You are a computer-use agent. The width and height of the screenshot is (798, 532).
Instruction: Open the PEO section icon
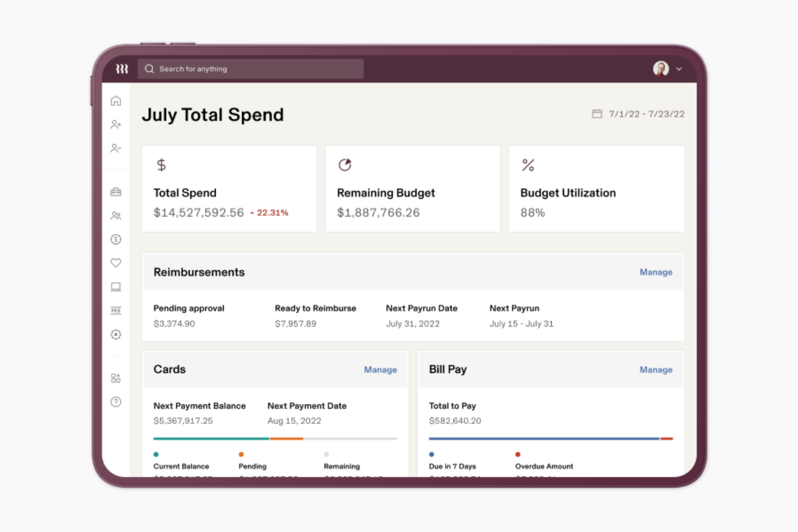pyautogui.click(x=115, y=310)
